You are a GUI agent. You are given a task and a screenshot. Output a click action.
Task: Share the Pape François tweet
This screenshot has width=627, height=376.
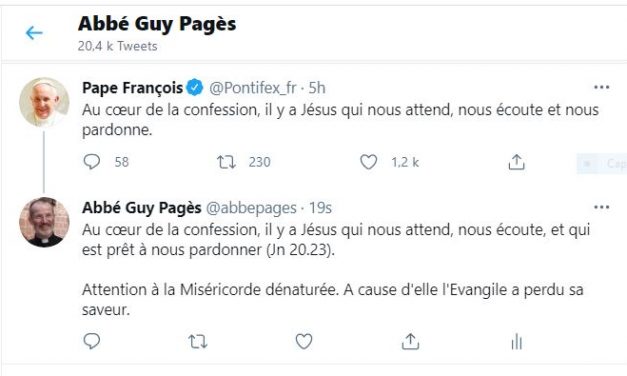click(516, 162)
